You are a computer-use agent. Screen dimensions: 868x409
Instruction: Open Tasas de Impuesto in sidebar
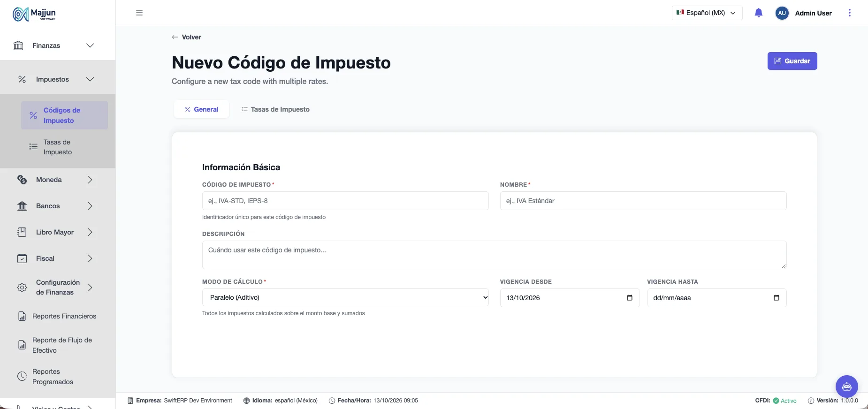click(x=64, y=147)
